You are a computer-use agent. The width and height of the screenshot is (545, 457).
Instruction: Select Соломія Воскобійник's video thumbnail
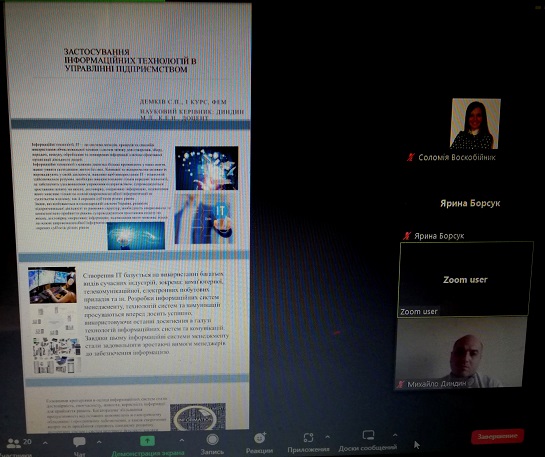point(475,123)
